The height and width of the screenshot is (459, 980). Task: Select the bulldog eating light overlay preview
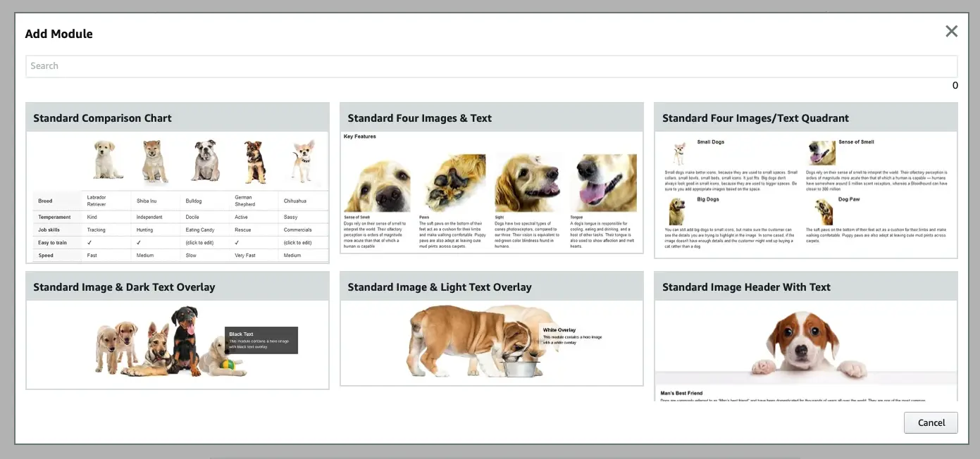coord(491,343)
